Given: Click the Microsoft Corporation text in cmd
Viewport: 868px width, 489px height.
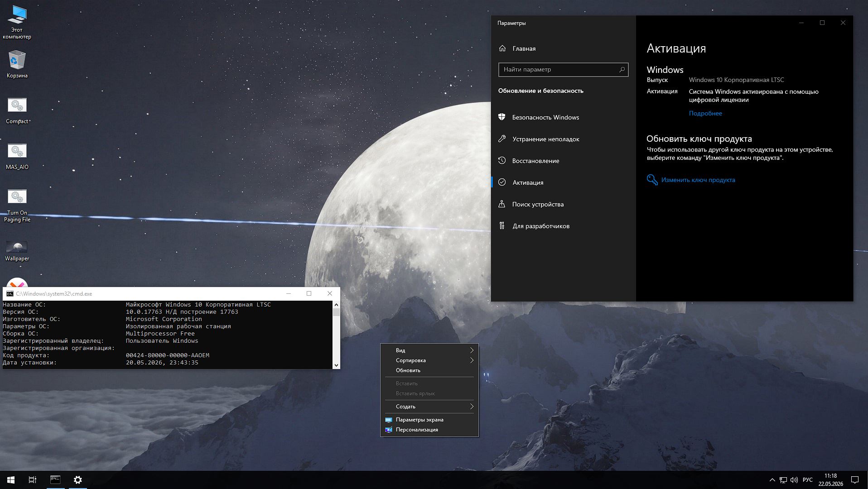Looking at the screenshot, I should point(164,319).
